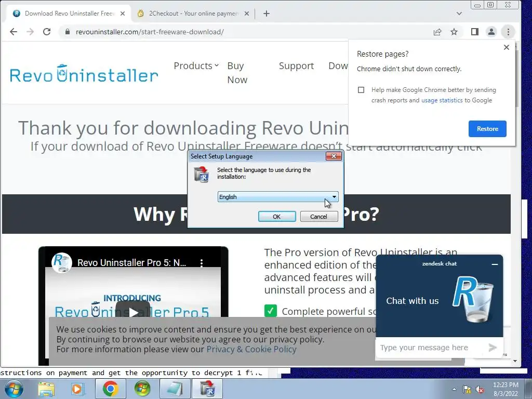
Task: Open the Windows Start menu
Action: pos(14,389)
